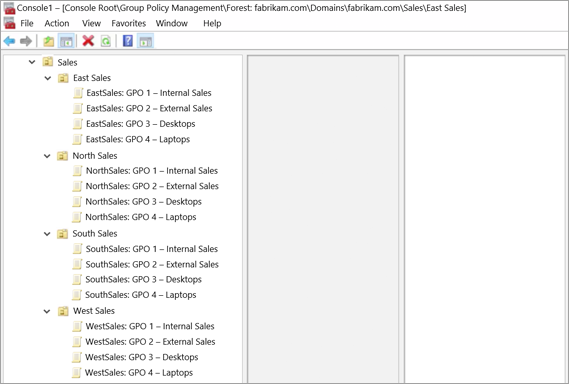569x384 pixels.
Task: Click the Back arrow toolbar icon
Action: [x=9, y=41]
